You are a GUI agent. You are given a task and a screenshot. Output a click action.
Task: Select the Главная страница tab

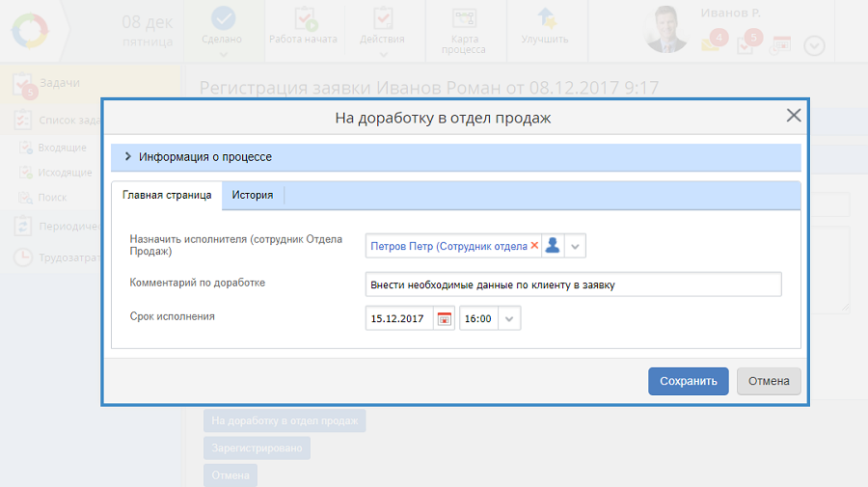[x=167, y=195]
